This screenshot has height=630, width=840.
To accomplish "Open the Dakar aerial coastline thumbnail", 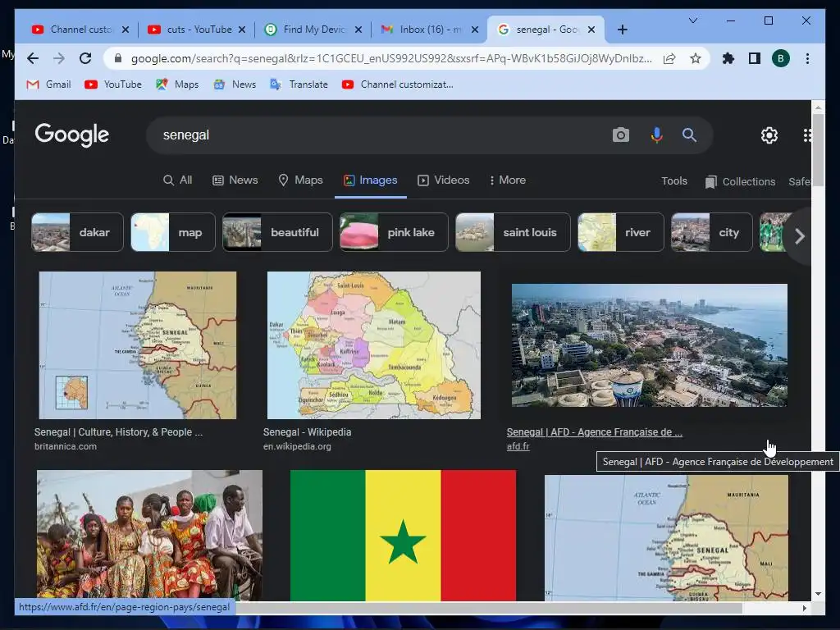I will (650, 345).
